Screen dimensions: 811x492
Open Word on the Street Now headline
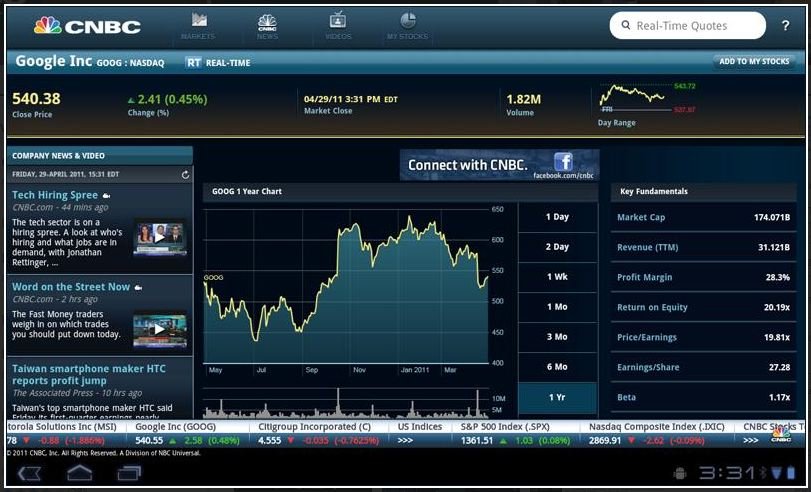(71, 287)
